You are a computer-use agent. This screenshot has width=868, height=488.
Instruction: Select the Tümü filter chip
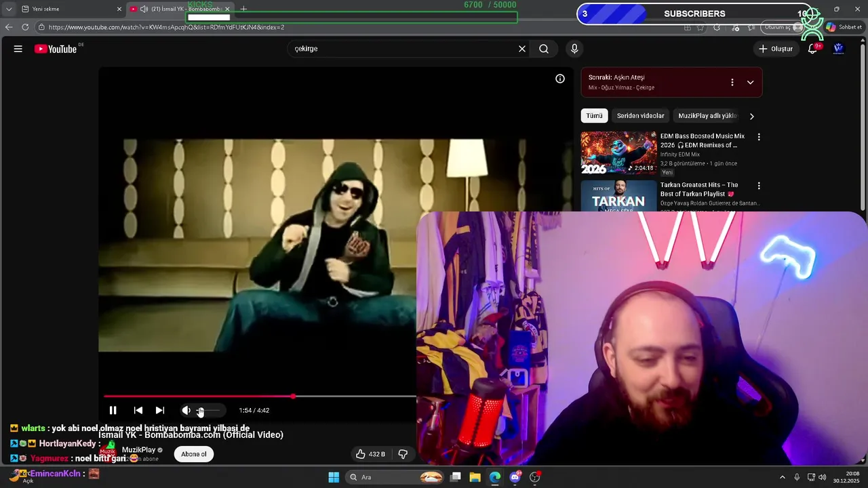click(x=594, y=116)
